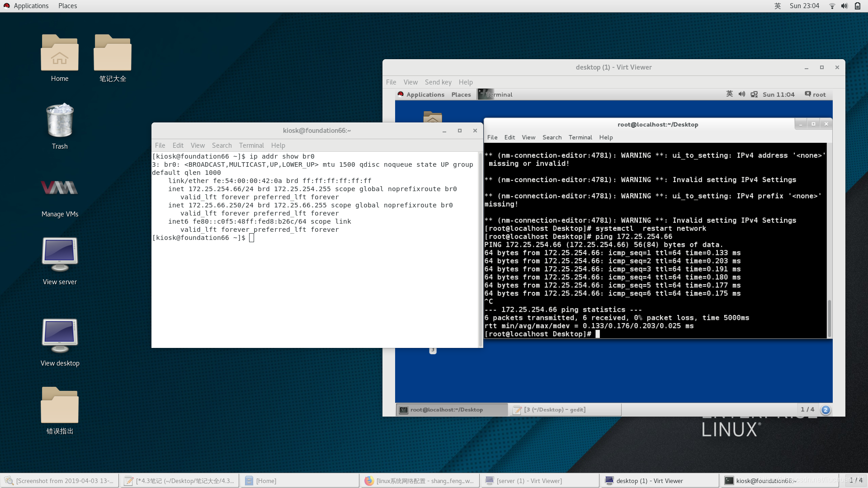Open File menu in kiosk terminal

click(160, 145)
